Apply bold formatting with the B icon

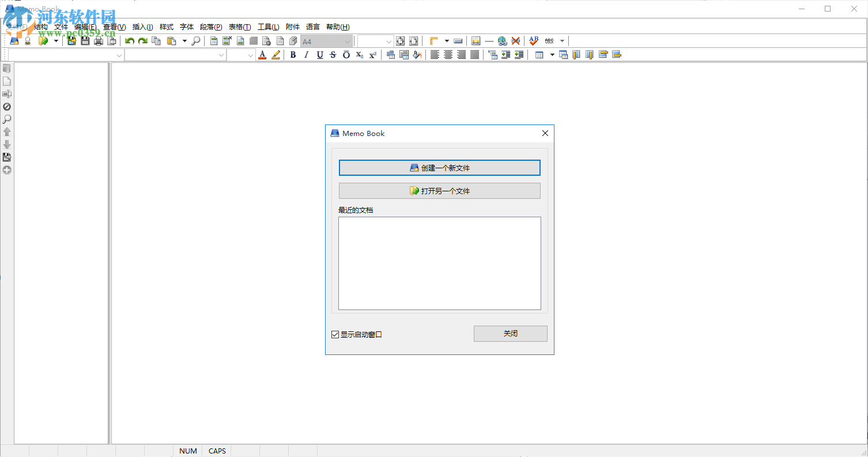[x=293, y=55]
